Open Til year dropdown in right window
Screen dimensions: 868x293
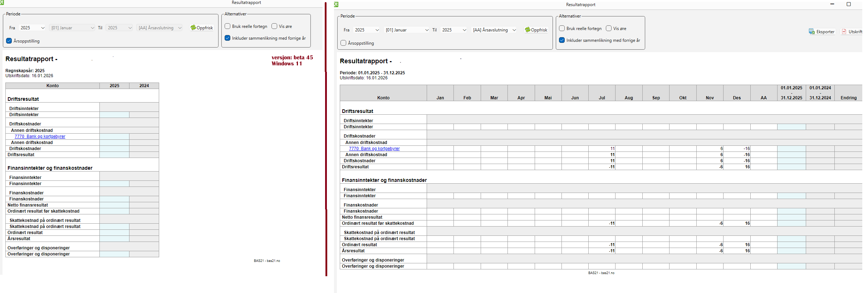[454, 30]
